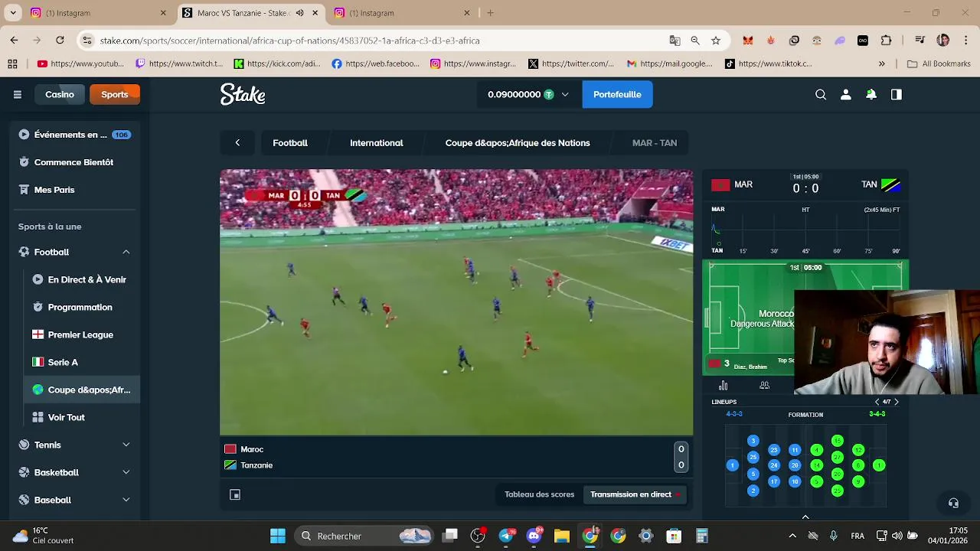This screenshot has width=980, height=551.
Task: Reload the page
Action: point(60,41)
